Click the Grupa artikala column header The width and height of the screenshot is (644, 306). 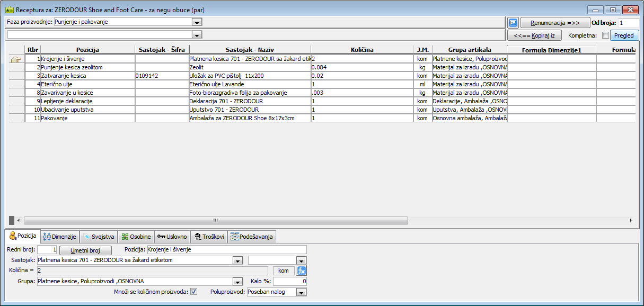[470, 50]
